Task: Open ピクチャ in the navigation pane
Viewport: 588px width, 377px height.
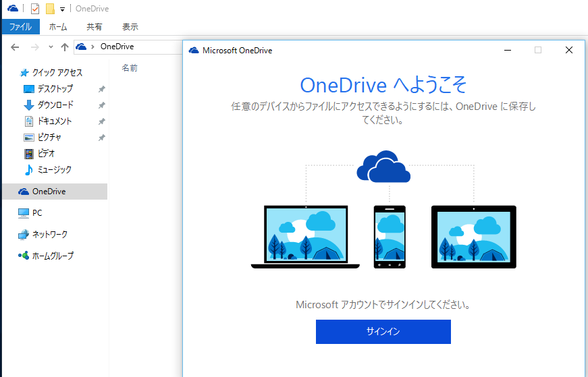Action: click(x=49, y=137)
